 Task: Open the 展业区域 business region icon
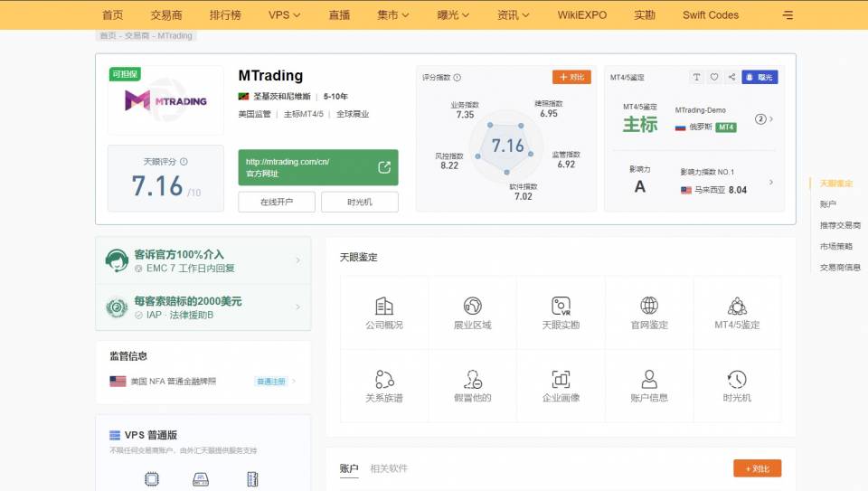click(x=472, y=306)
